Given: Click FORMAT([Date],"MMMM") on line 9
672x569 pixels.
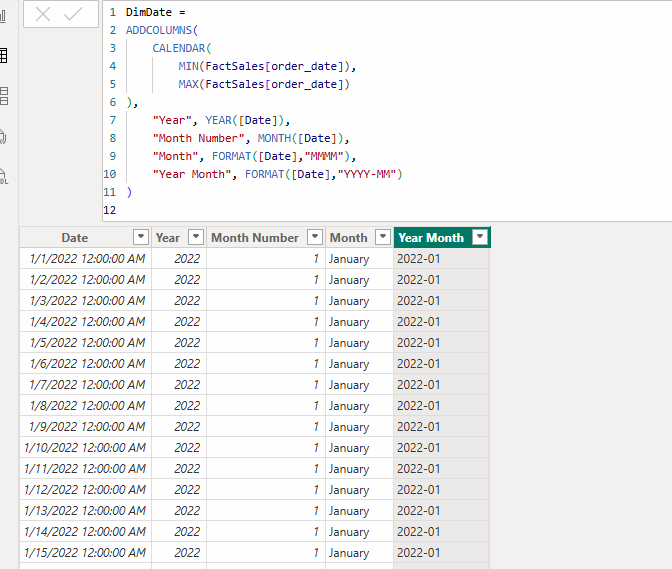Looking at the screenshot, I should 281,156.
